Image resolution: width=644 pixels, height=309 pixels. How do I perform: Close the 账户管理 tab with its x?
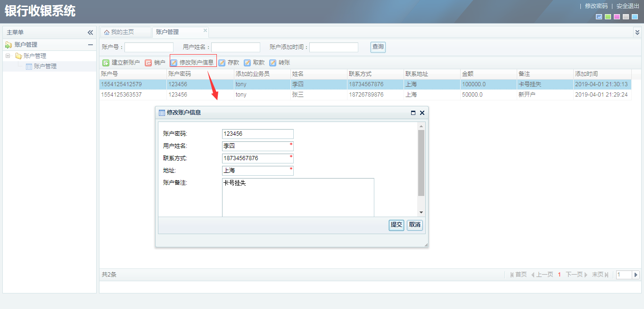[205, 30]
